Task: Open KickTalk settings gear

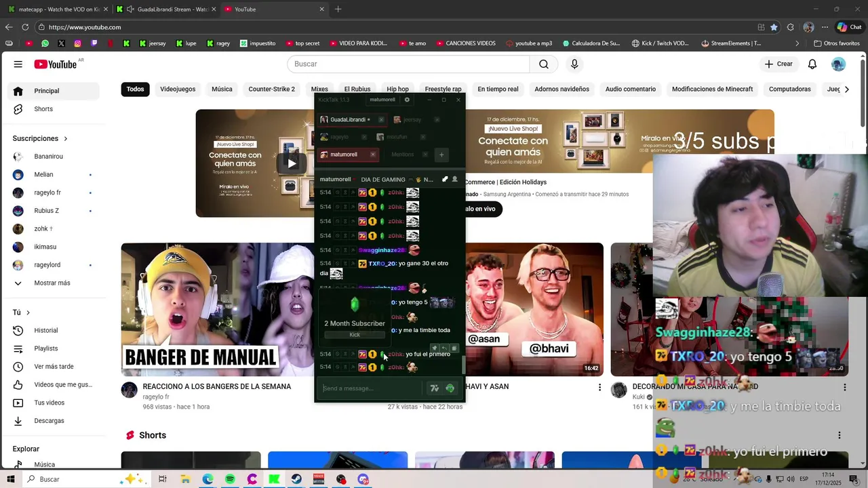Action: (407, 100)
